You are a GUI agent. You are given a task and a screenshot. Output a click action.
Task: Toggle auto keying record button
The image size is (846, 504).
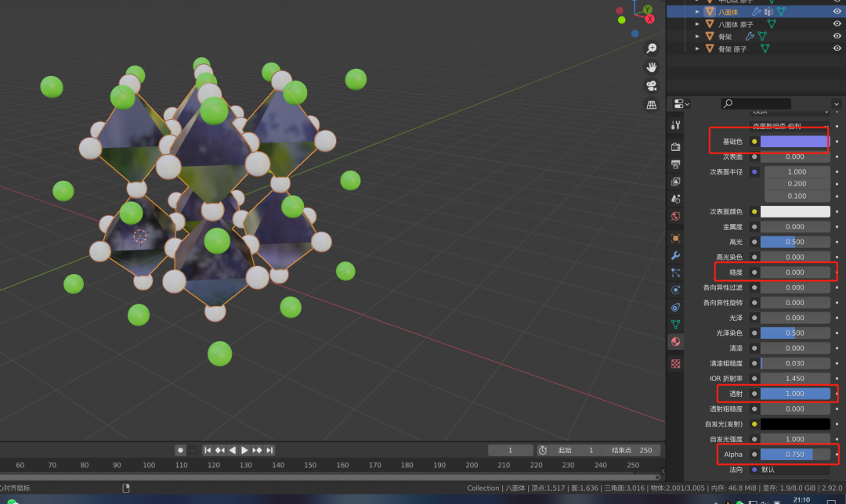click(180, 450)
